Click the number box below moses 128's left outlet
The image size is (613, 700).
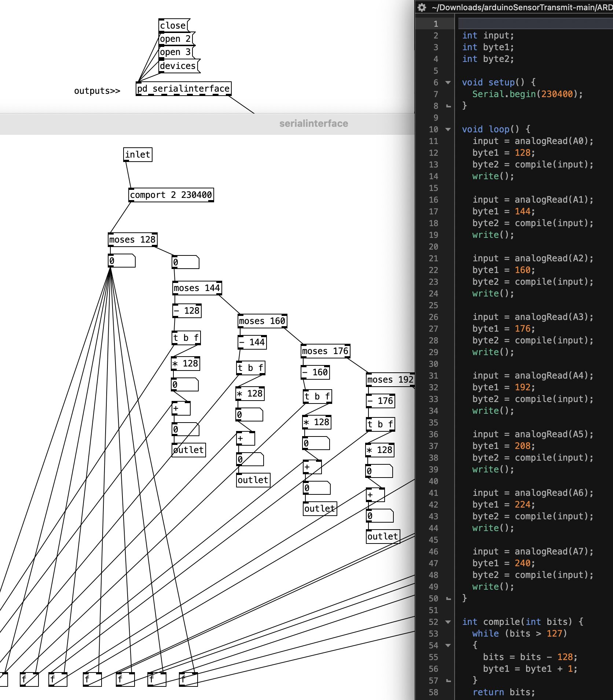tap(122, 261)
